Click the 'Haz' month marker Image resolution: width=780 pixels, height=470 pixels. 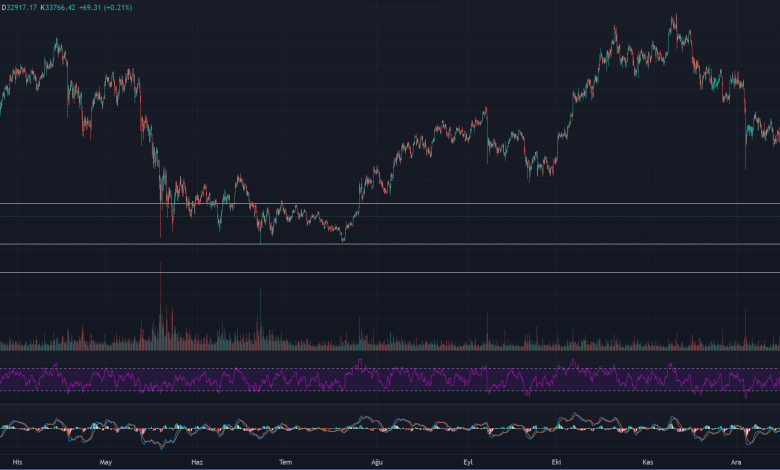click(x=197, y=462)
